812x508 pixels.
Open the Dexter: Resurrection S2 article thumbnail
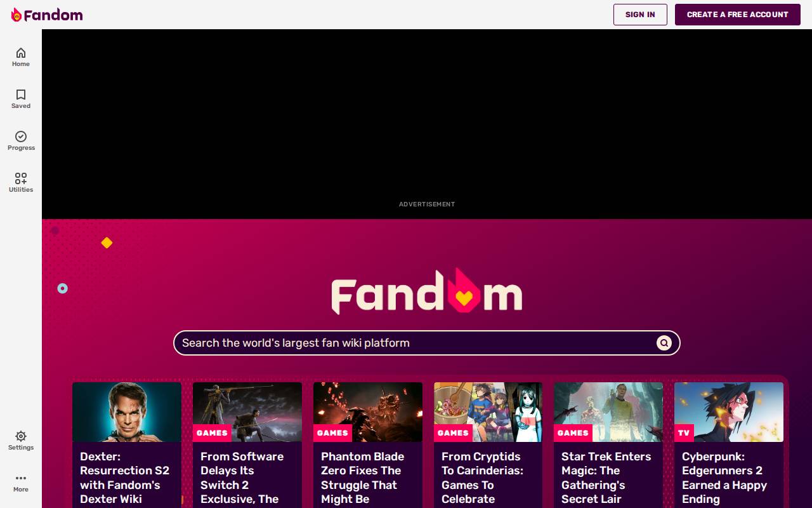[127, 412]
